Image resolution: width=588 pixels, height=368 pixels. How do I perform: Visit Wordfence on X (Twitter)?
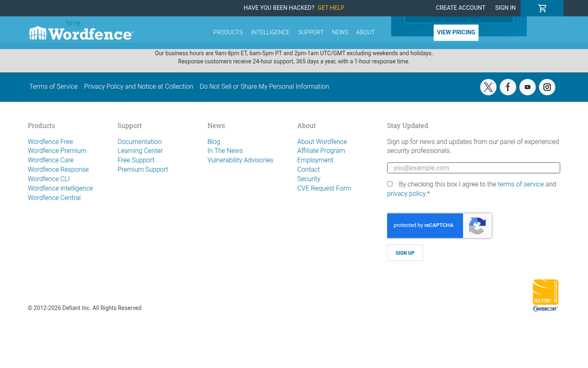[488, 87]
